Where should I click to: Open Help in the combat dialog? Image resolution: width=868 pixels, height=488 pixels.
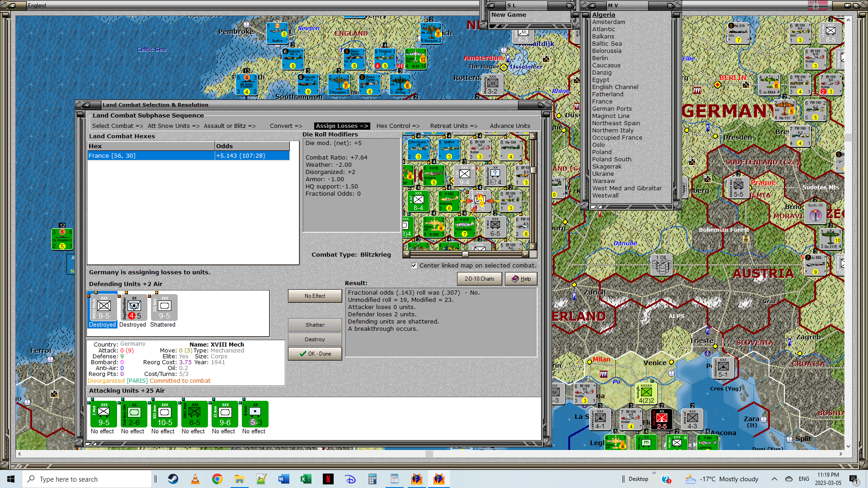521,279
